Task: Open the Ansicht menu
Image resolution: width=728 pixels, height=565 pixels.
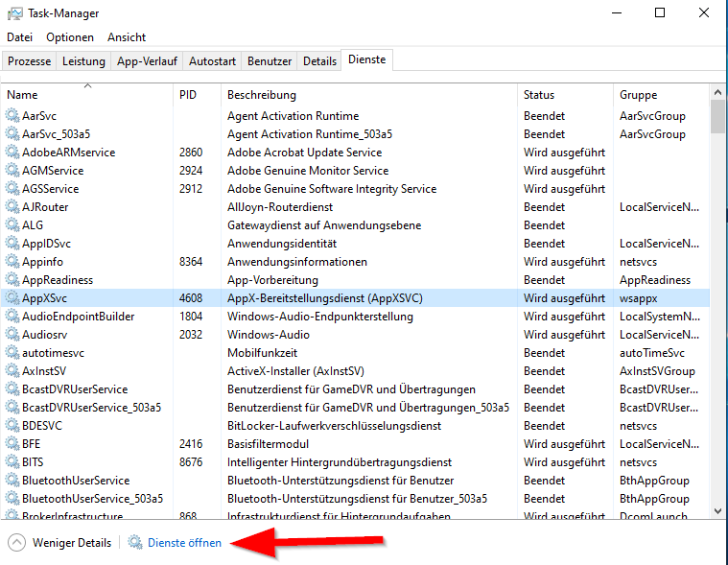Action: coord(127,37)
